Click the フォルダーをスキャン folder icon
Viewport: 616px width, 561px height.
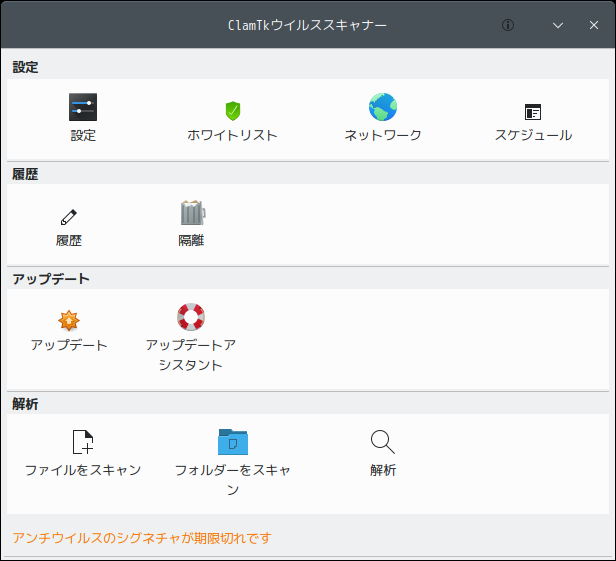pyautogui.click(x=233, y=442)
